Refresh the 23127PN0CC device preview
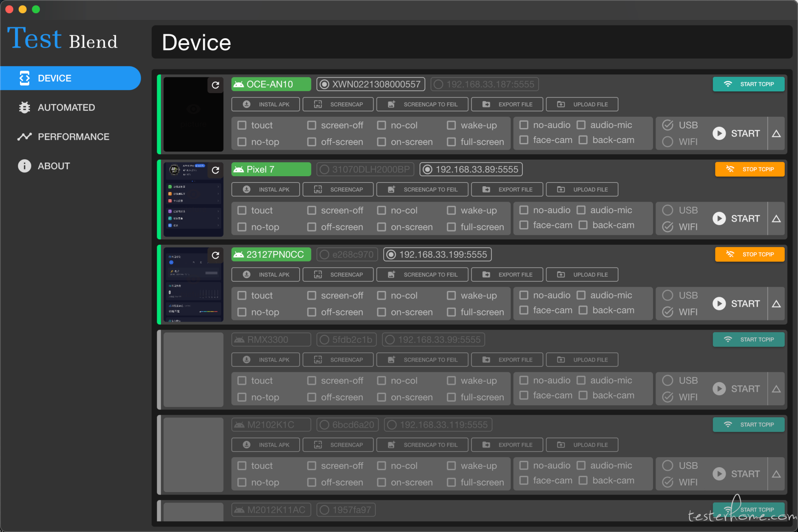The width and height of the screenshot is (798, 532). coord(215,255)
